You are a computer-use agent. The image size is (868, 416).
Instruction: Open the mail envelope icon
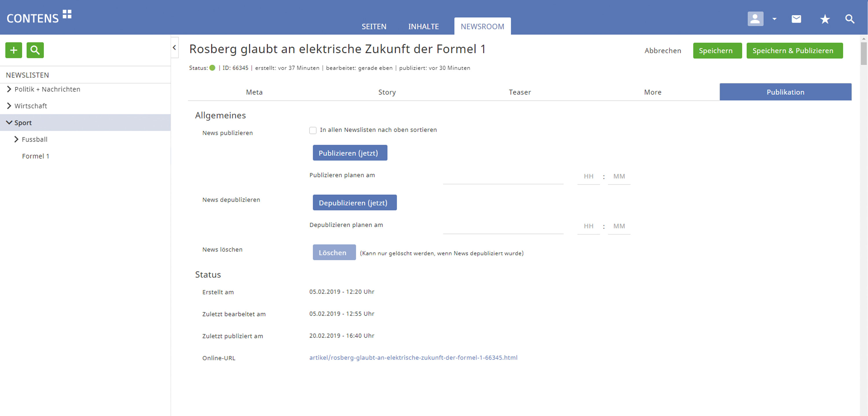tap(796, 19)
